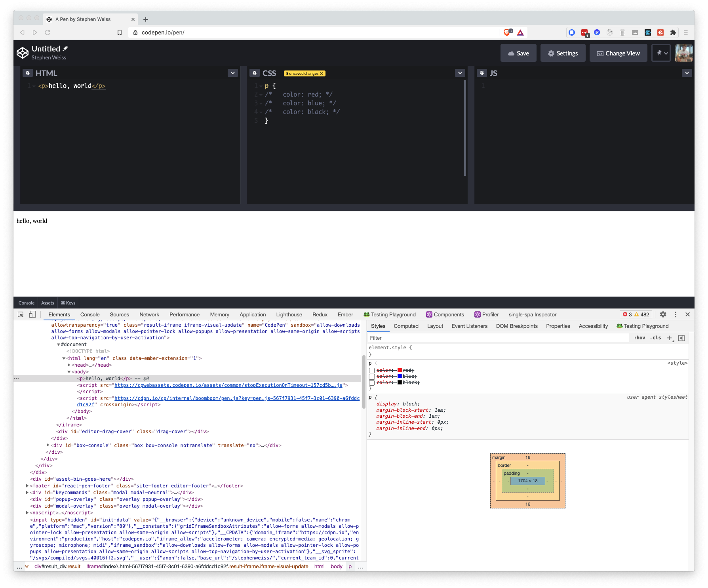Open CSS editor settings gear

click(255, 73)
